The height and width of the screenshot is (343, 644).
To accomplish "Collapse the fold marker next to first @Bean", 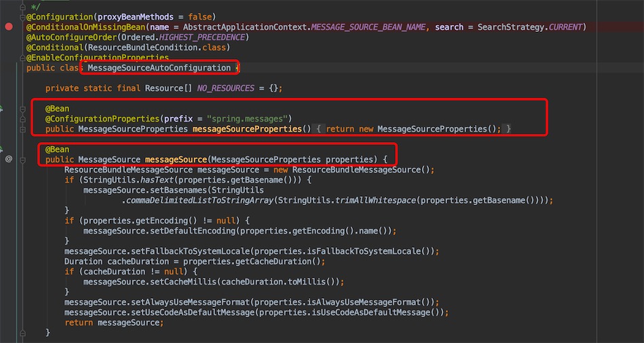I will [22, 109].
